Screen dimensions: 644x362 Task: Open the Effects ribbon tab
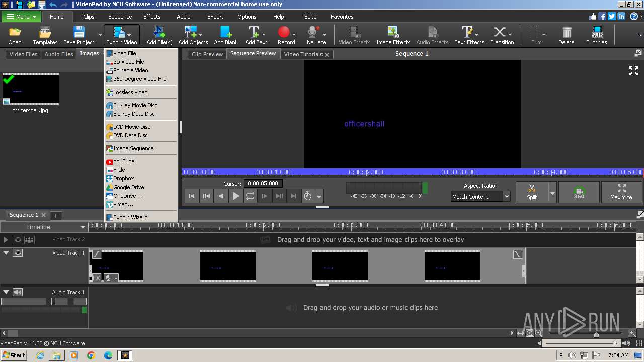click(x=152, y=17)
